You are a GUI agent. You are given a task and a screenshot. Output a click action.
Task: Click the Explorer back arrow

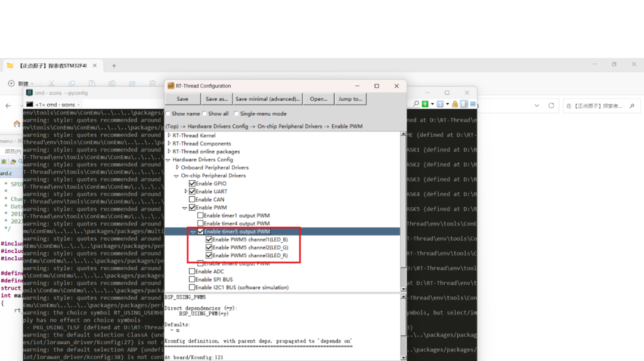pyautogui.click(x=8, y=106)
